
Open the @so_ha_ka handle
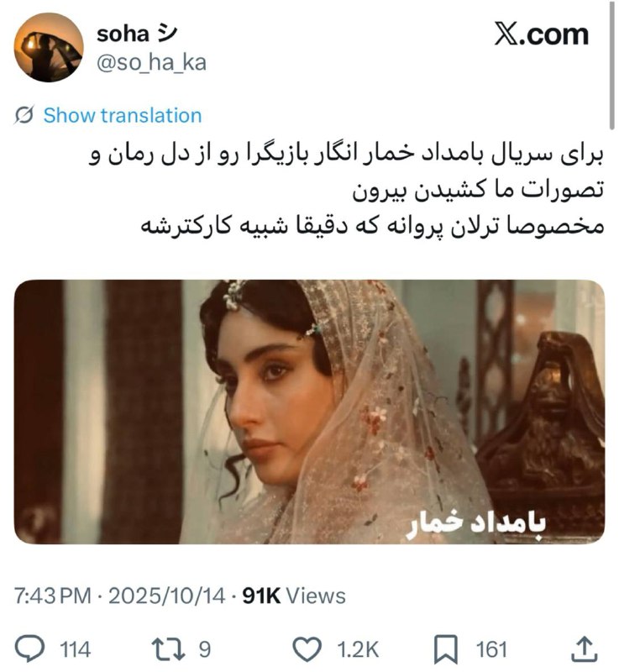[x=152, y=63]
